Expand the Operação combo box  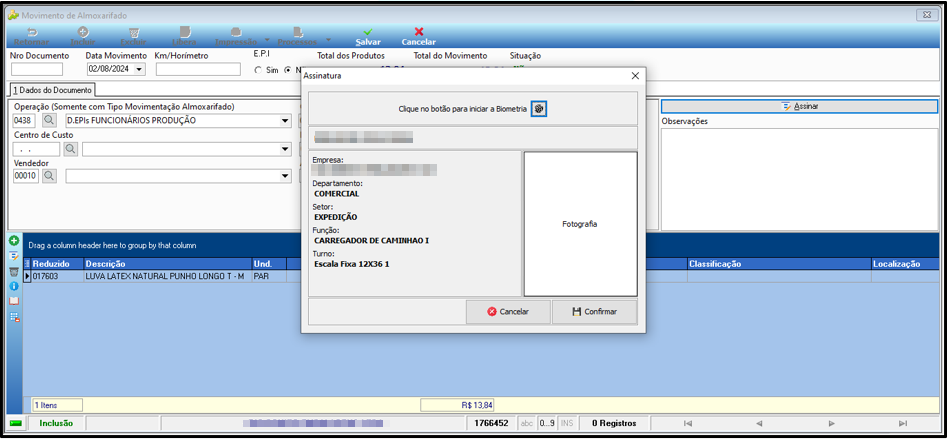[285, 121]
